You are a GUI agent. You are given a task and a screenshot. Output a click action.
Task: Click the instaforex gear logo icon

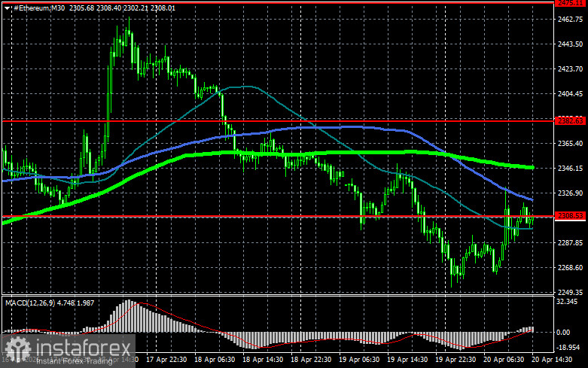click(x=18, y=348)
